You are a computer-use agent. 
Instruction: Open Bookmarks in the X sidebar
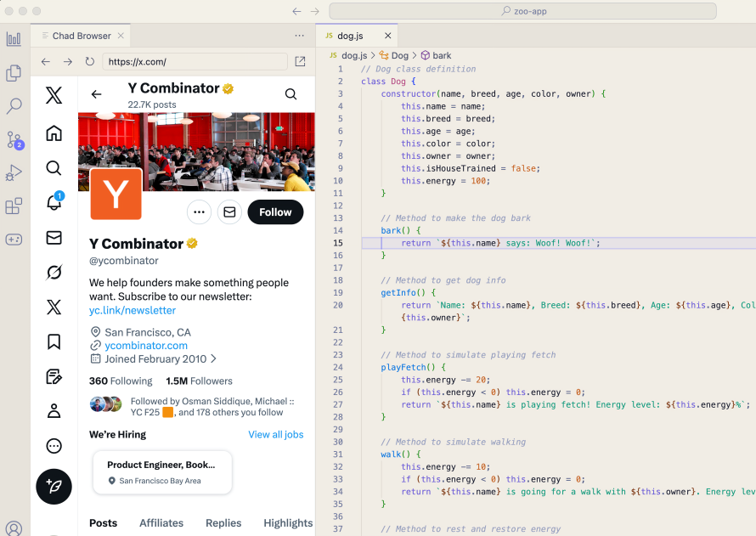pyautogui.click(x=54, y=341)
